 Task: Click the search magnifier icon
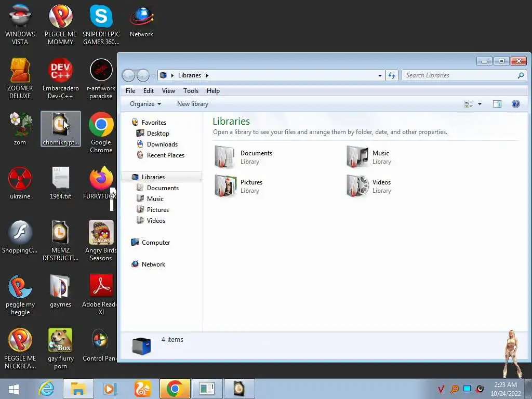[x=521, y=75]
